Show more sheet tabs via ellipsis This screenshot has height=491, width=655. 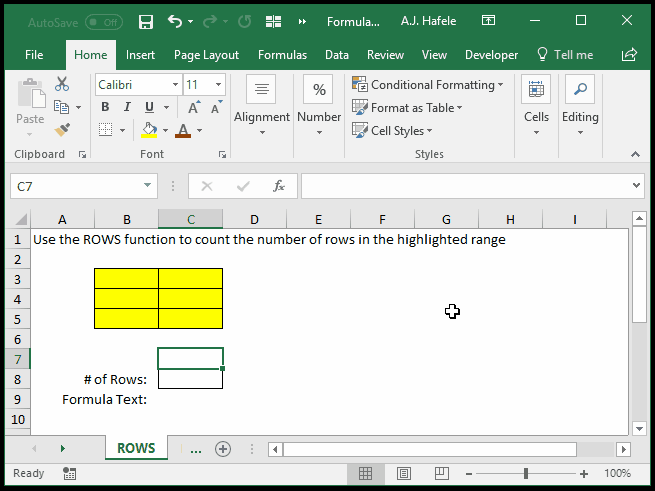click(195, 450)
